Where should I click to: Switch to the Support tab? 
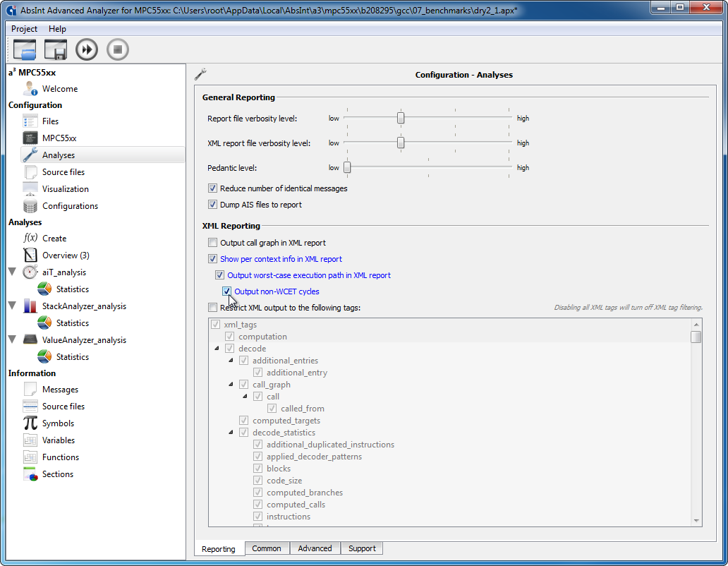click(x=362, y=548)
